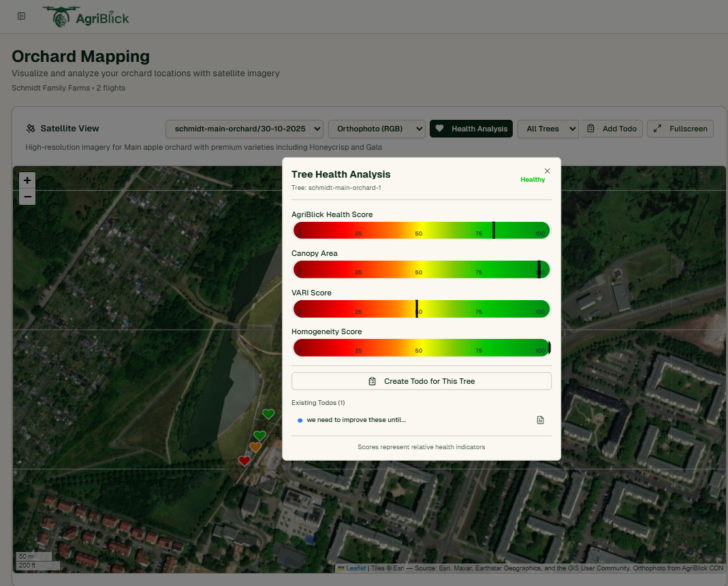The width and height of the screenshot is (728, 586).
Task: Select the red tree marker on the map
Action: (x=244, y=460)
